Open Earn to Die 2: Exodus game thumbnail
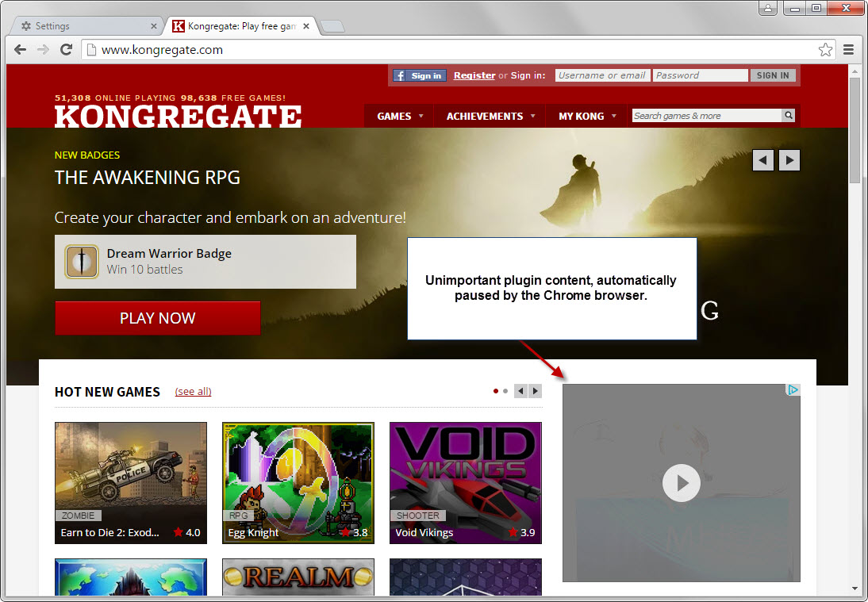Viewport: 868px width, 602px height. click(x=131, y=483)
